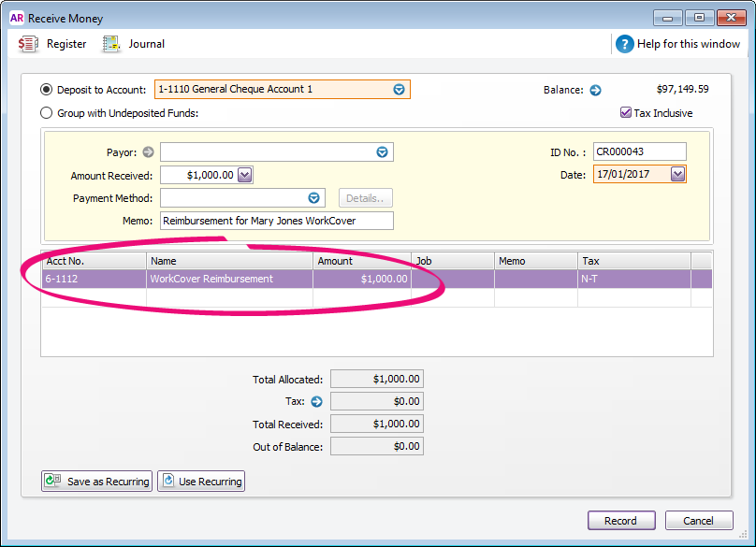Click the Use Recurring button
Screen dimensions: 756x547
coord(201,482)
